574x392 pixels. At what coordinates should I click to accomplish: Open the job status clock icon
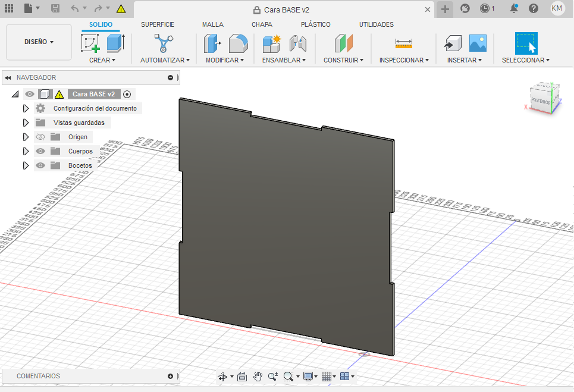[485, 8]
